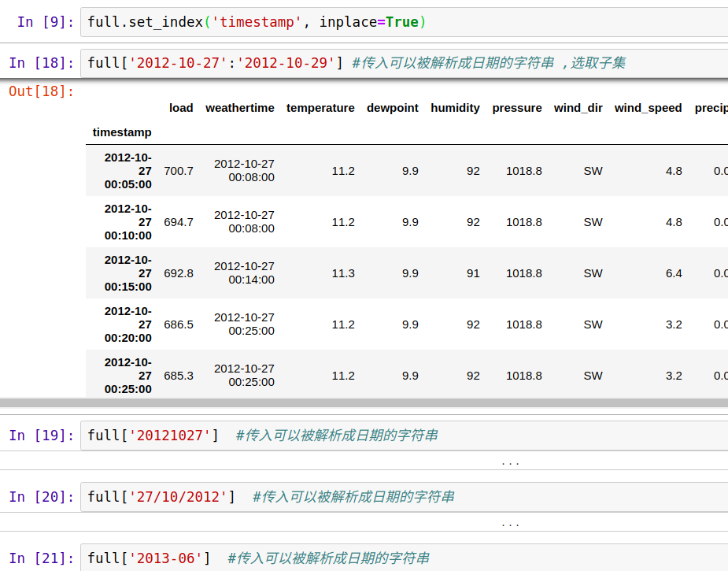Click load value 694.7
Screen dimensions: 728x571
pos(179,222)
